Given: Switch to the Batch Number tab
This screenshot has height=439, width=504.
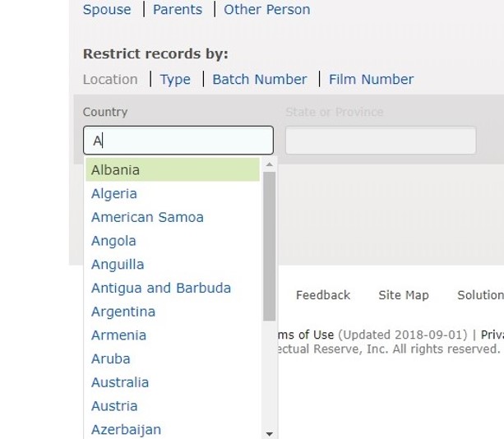Looking at the screenshot, I should tap(260, 80).
